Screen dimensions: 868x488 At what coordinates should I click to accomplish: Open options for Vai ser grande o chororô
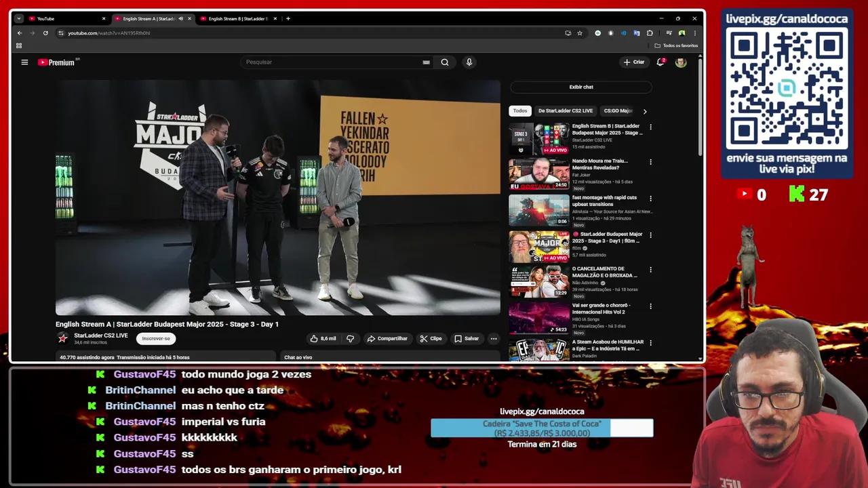(x=650, y=306)
